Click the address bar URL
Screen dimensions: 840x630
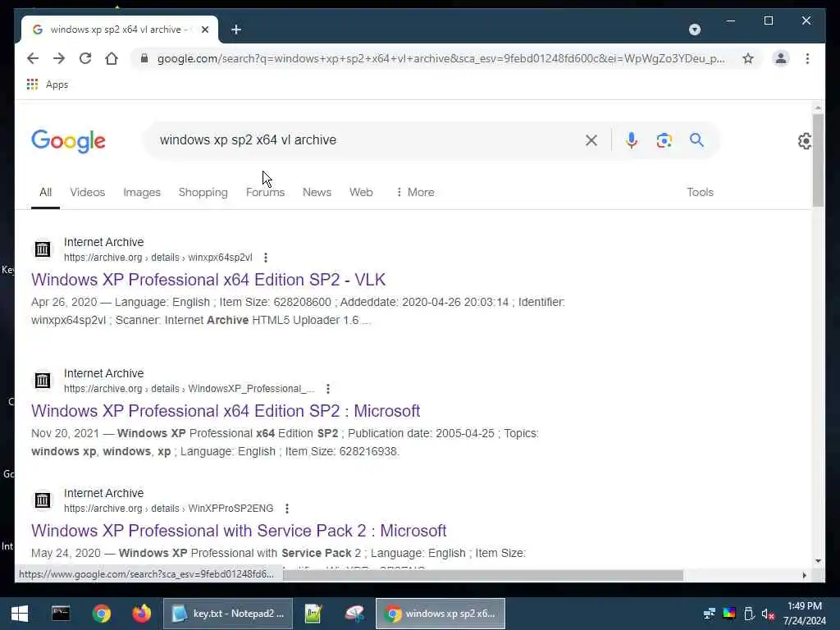441,58
